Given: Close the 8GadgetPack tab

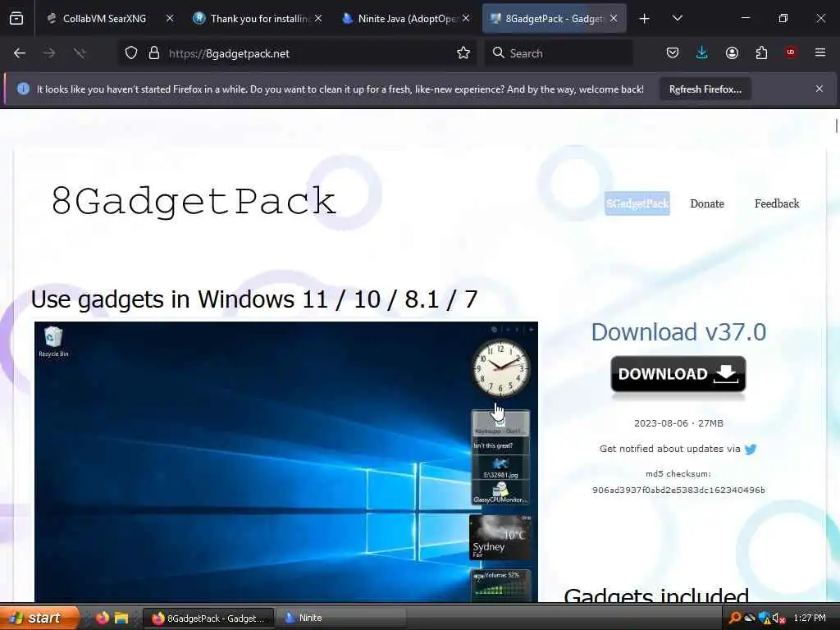Looking at the screenshot, I should coord(614,18).
